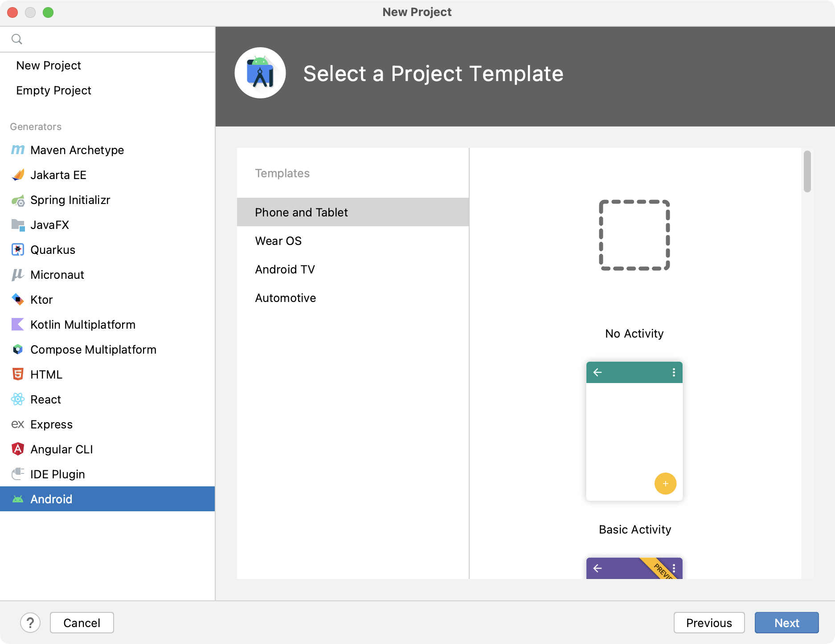Screen dimensions: 835x644
Task: Select the Ktor label
Action: pyautogui.click(x=41, y=300)
